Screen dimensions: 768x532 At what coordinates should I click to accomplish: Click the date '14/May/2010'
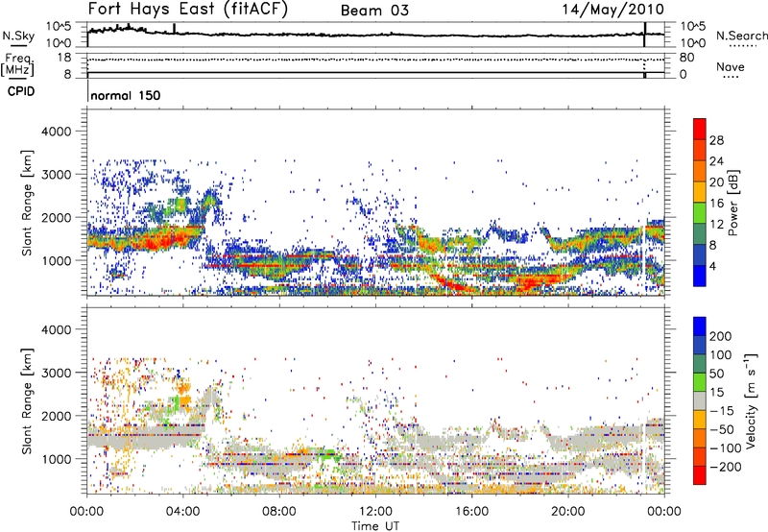(x=612, y=10)
